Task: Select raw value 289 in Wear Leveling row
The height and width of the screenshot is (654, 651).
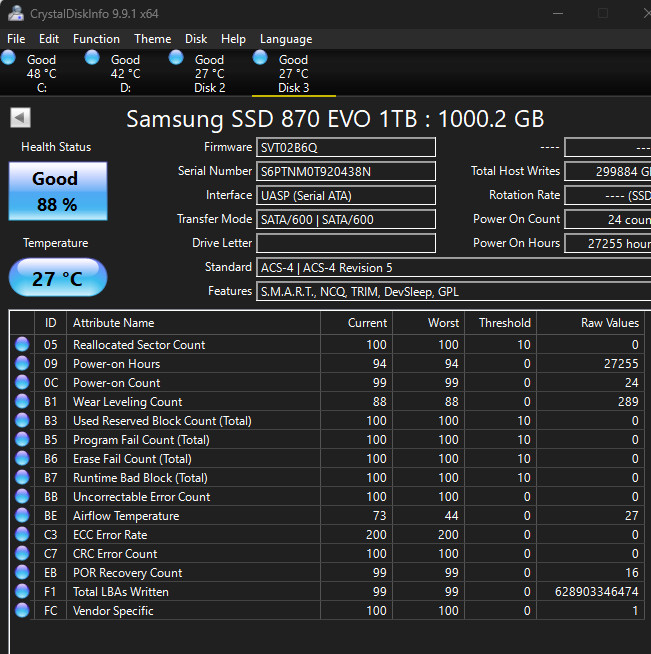Action: tap(628, 402)
